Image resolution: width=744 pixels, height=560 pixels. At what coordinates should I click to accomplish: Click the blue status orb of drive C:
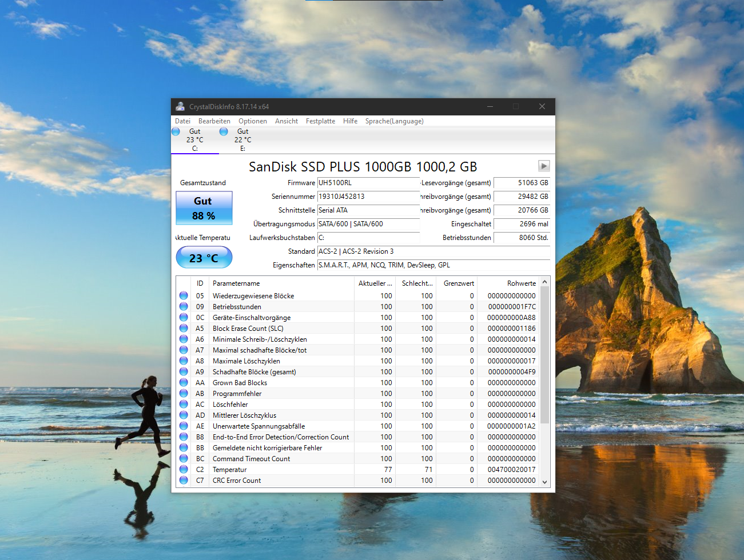(x=176, y=131)
